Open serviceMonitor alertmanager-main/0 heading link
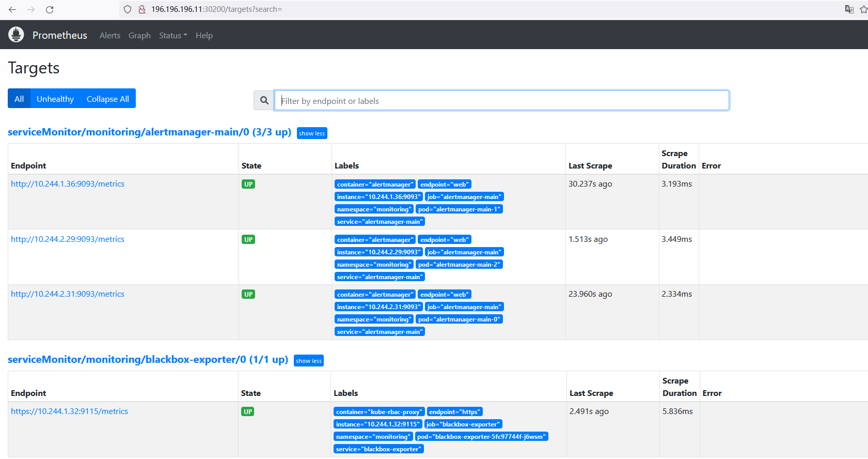Image resolution: width=868 pixels, height=459 pixels. click(150, 132)
